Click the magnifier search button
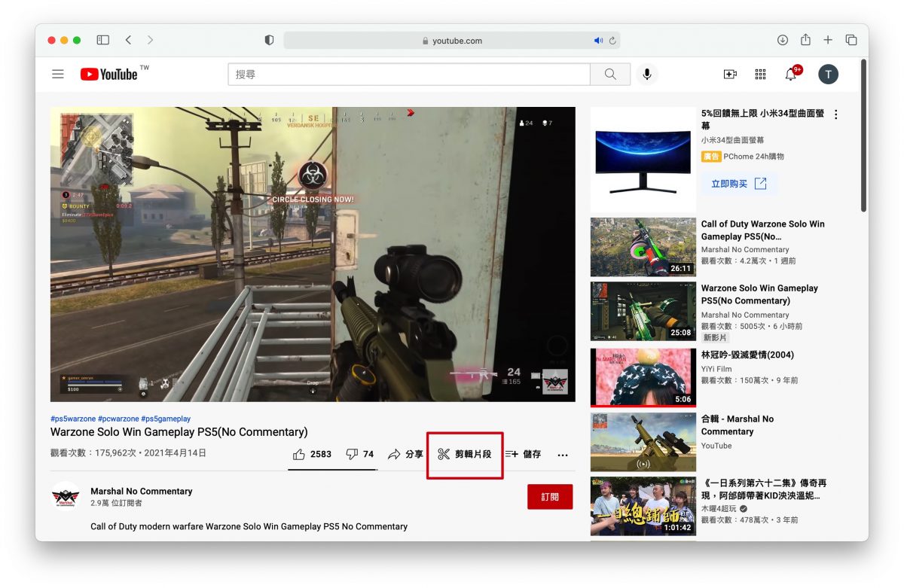Screen dimensions: 904x588 [x=610, y=74]
